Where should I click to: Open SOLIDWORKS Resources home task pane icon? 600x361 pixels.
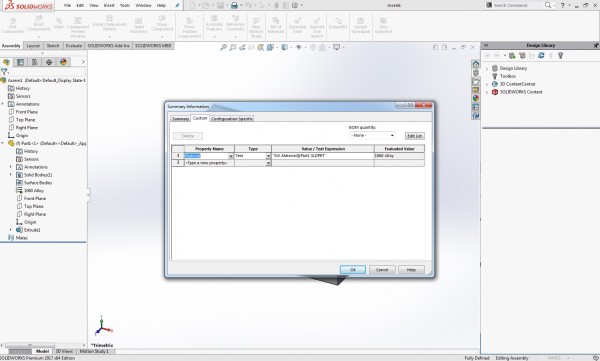pos(476,64)
